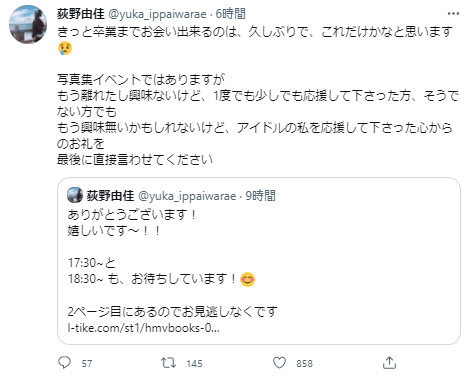
Task: Open the share upload icon
Action: click(389, 363)
